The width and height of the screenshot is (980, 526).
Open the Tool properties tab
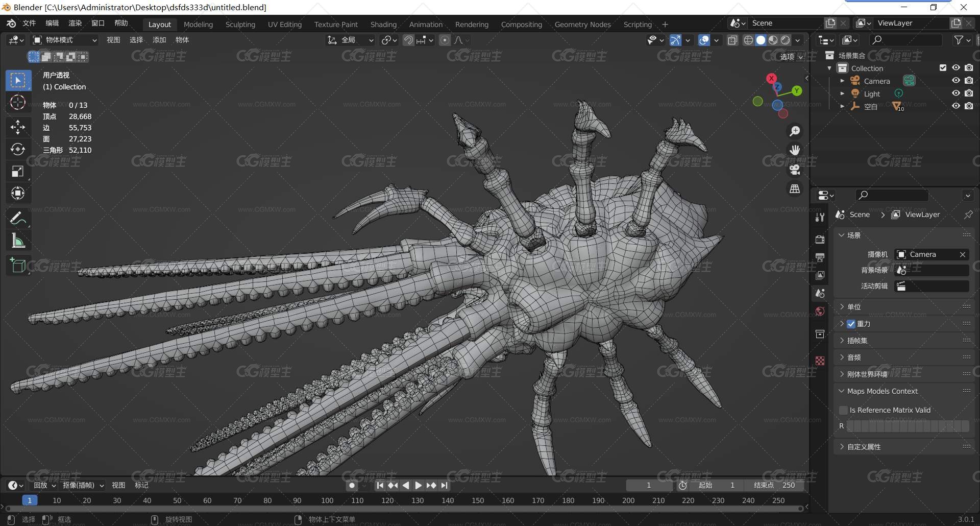pos(820,217)
